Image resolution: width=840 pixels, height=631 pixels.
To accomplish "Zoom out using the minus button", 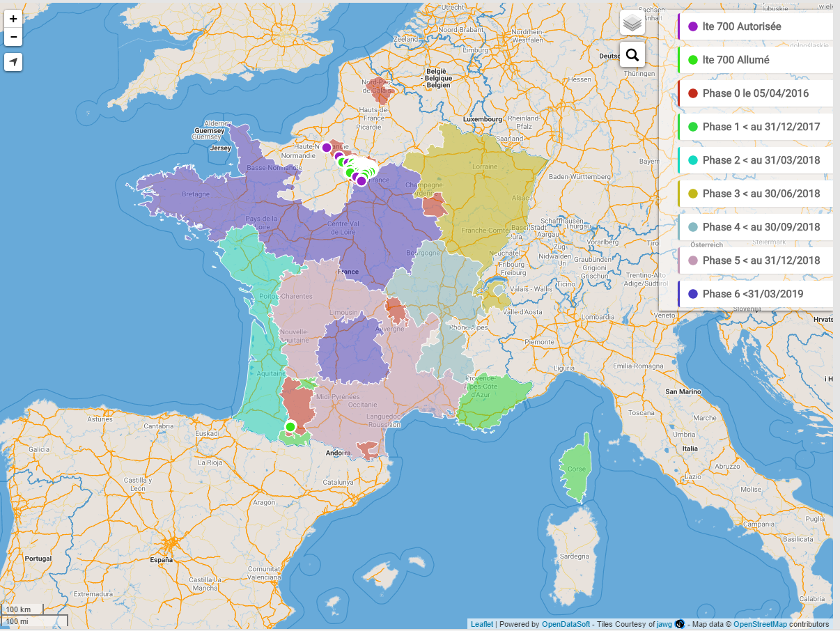I will tap(13, 37).
